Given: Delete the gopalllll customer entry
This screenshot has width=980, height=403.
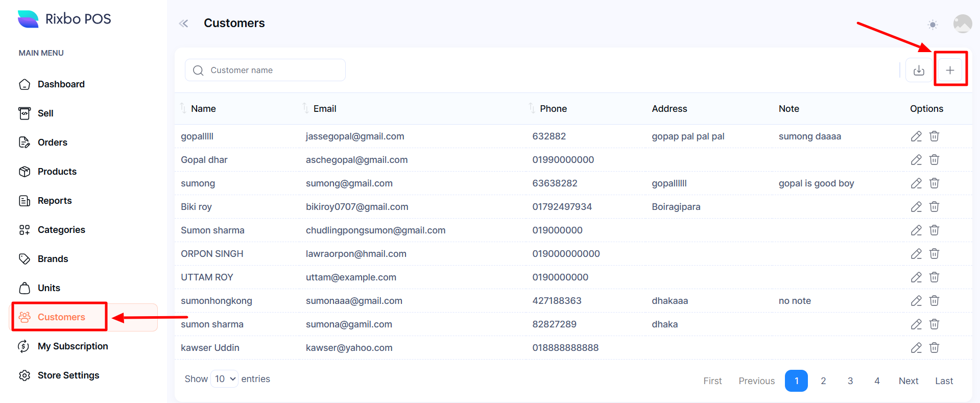Looking at the screenshot, I should point(934,136).
